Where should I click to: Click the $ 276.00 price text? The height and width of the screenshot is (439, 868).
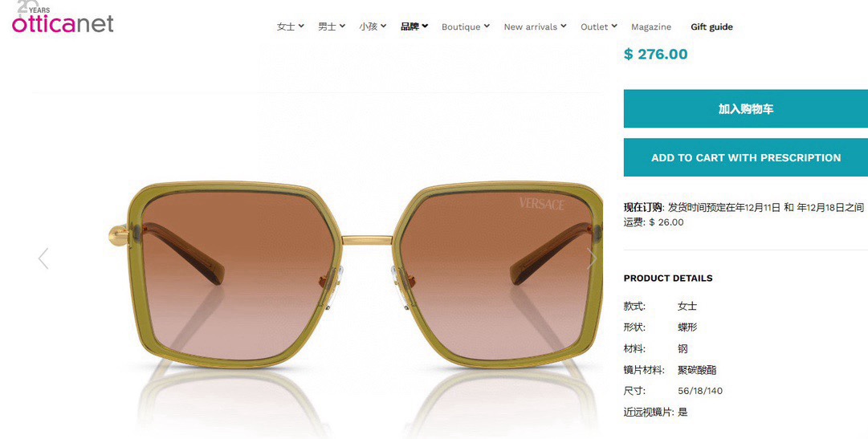(655, 55)
